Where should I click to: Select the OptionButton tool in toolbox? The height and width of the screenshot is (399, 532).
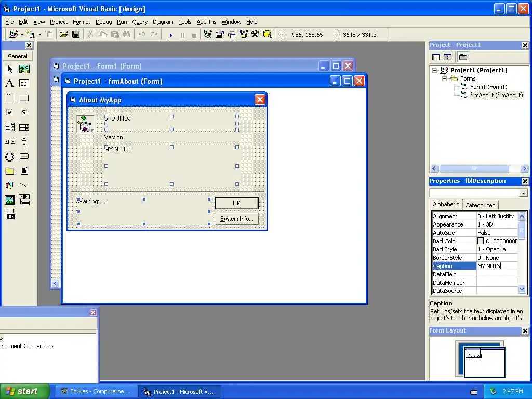[24, 112]
